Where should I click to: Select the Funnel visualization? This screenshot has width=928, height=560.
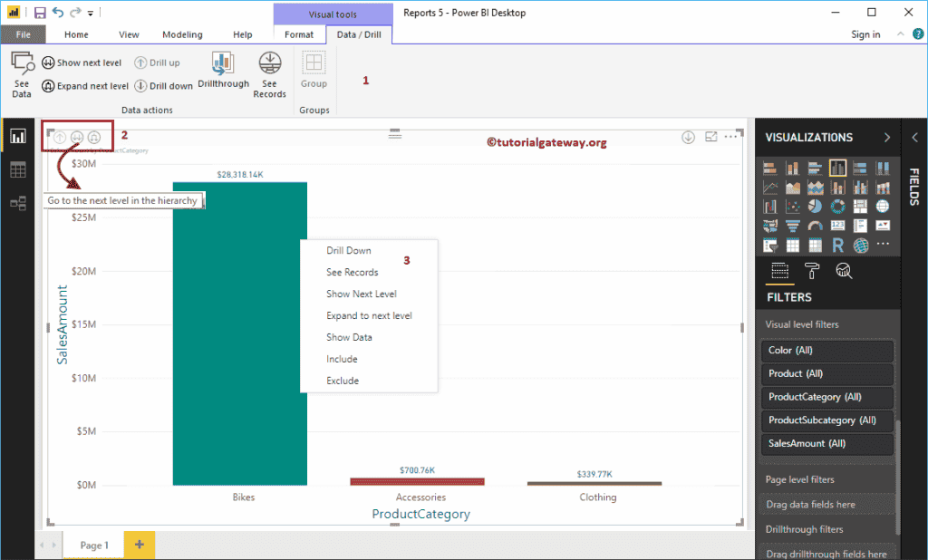792,226
